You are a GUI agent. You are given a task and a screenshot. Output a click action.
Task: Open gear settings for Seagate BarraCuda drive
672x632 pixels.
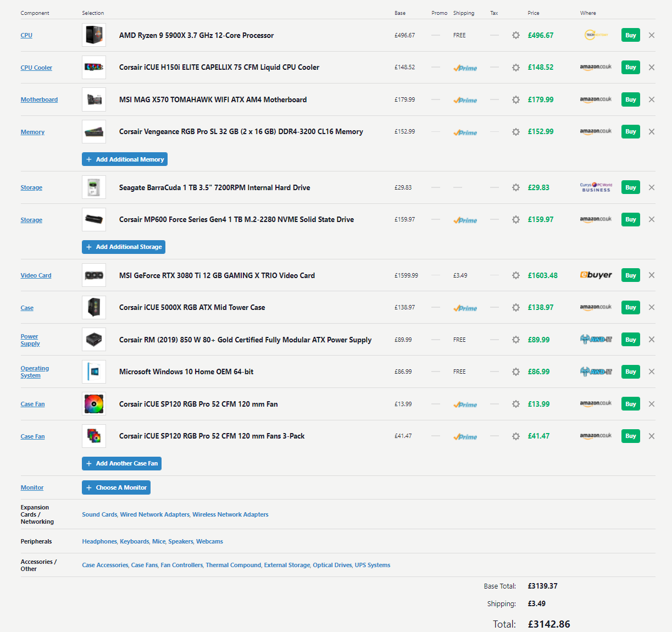click(515, 187)
